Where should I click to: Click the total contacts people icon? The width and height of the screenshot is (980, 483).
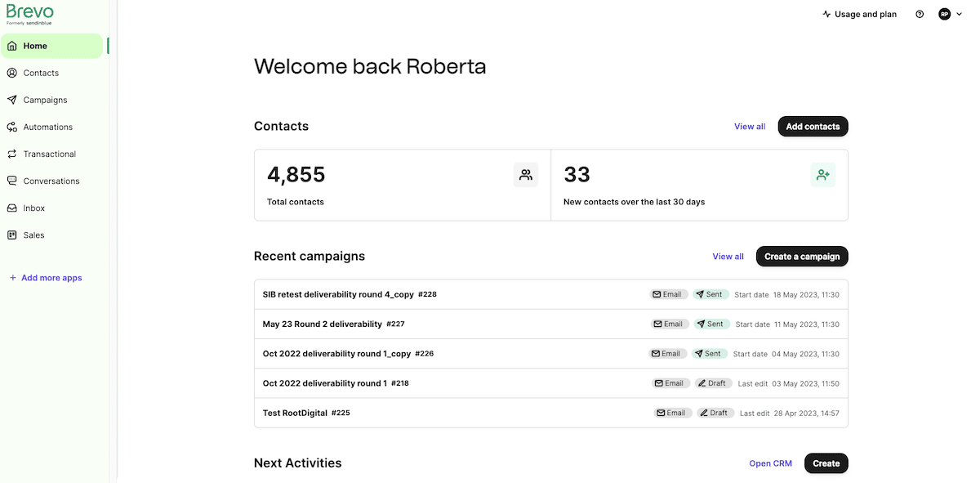click(525, 174)
